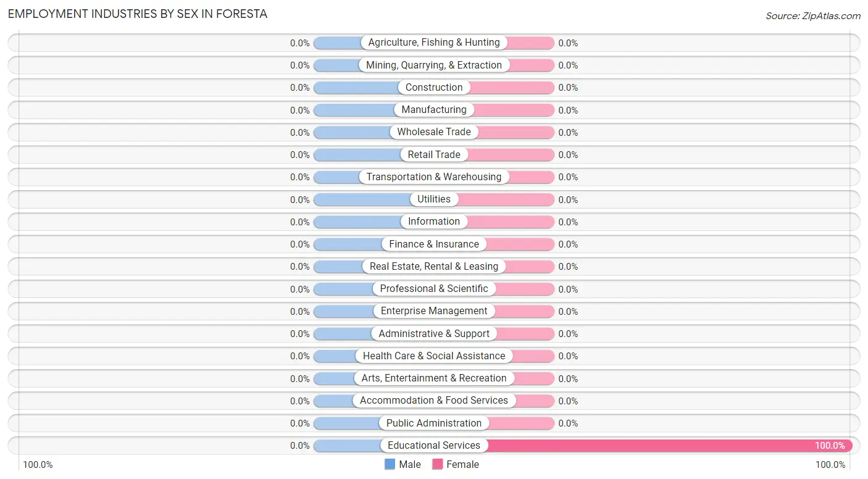
Task: Click the Information male blue bar
Action: [x=358, y=222]
